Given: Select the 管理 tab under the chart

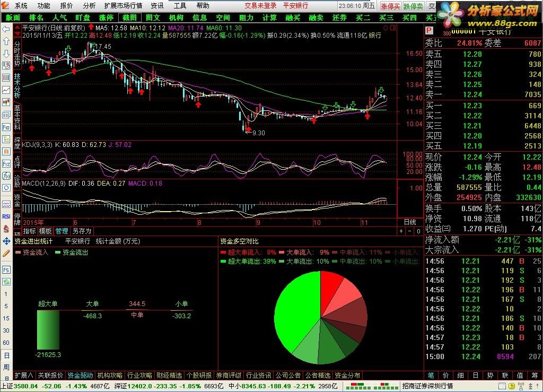Looking at the screenshot, I should coord(62,231).
